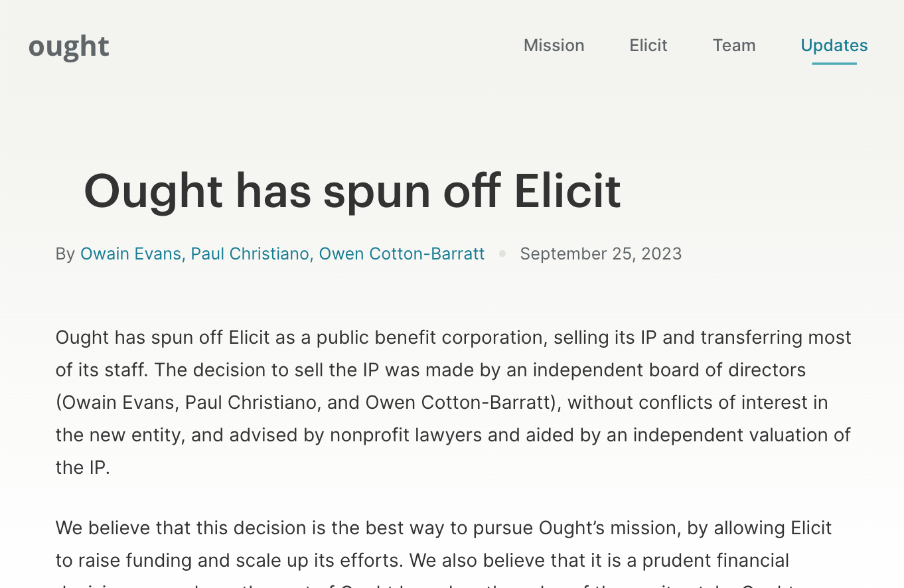904x588 pixels.
Task: Click the Paul Christiano hyperlink
Action: point(250,254)
